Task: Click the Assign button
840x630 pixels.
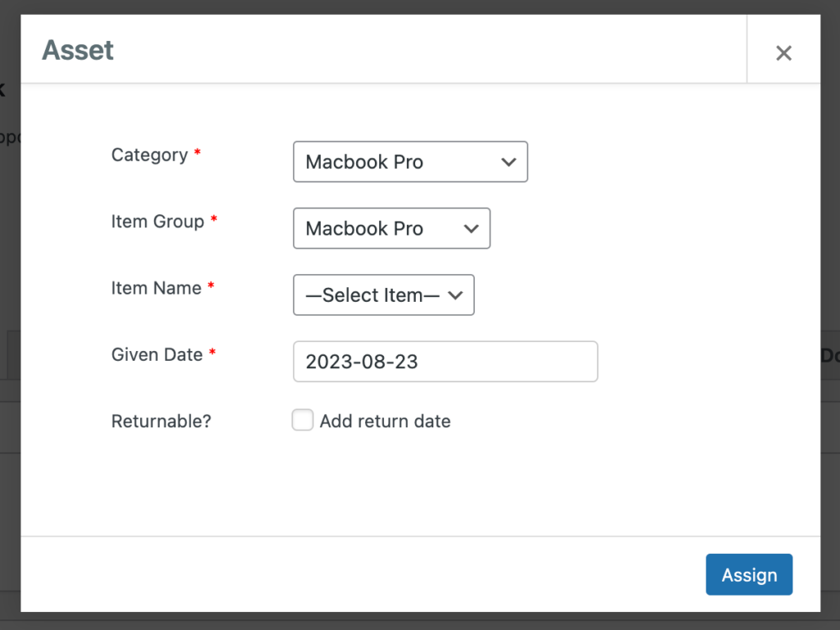Action: pyautogui.click(x=749, y=574)
